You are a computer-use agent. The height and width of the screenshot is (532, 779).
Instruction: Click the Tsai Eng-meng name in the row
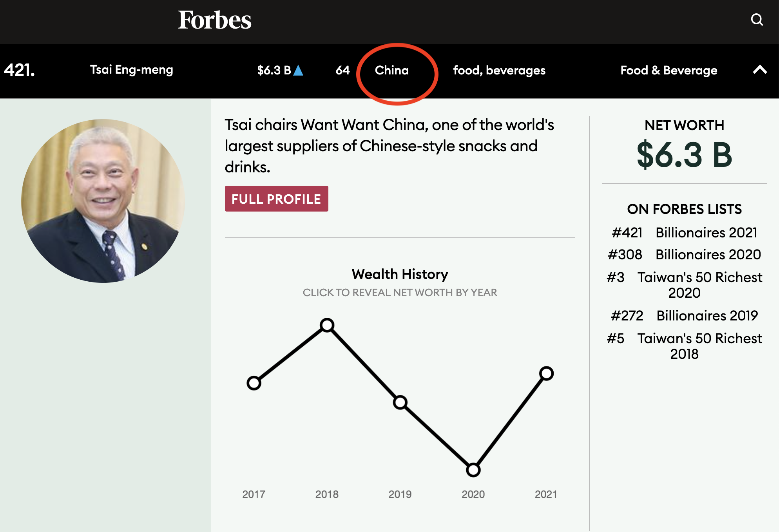click(x=132, y=70)
